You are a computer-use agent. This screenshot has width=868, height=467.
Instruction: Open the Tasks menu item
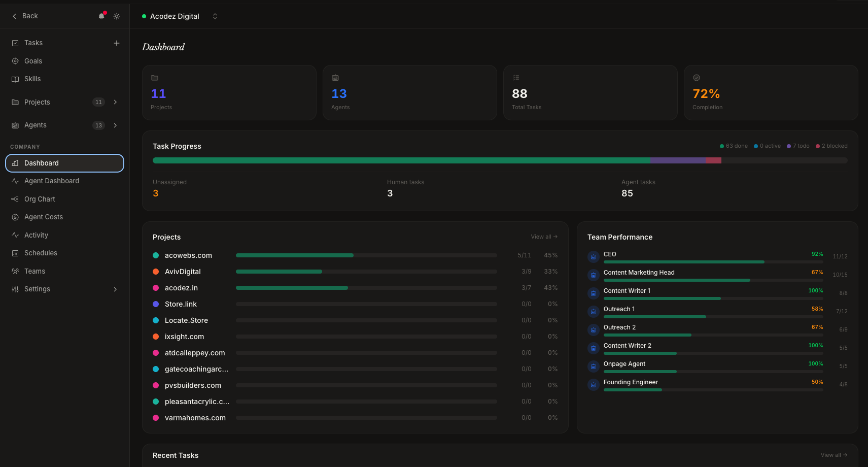click(x=33, y=43)
